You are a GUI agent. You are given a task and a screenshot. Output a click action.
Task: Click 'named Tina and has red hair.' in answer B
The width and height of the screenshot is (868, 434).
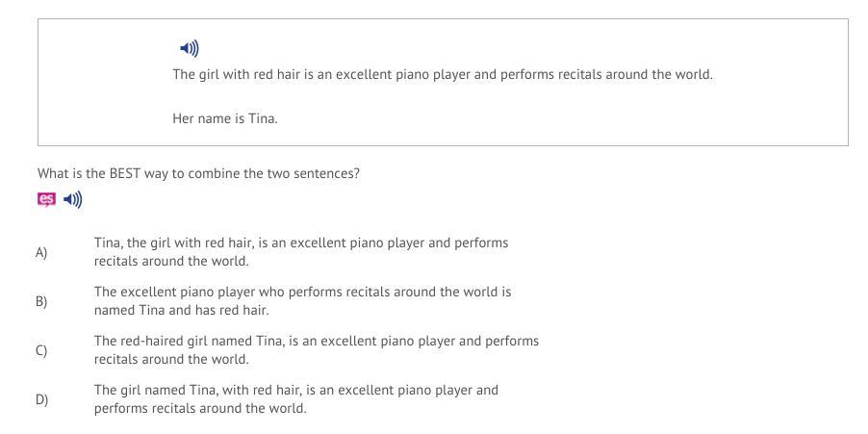pyautogui.click(x=181, y=310)
